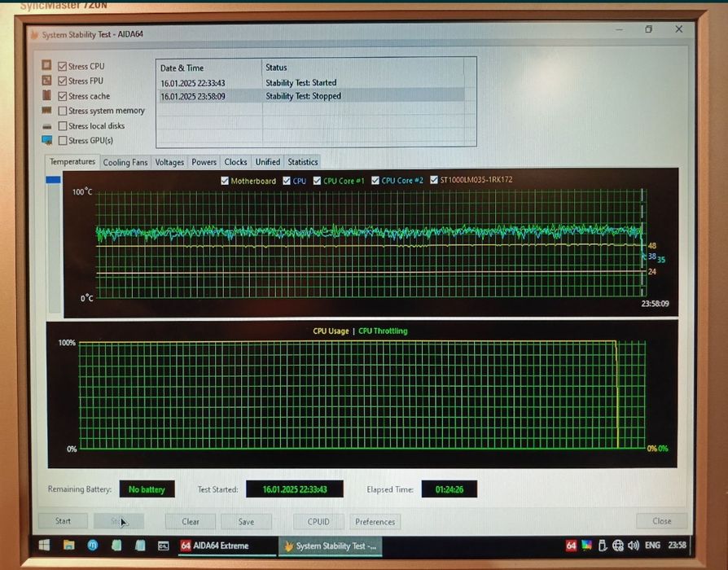Launch the blue round browser icon on taskbar
The image size is (728, 570).
tap(92, 545)
